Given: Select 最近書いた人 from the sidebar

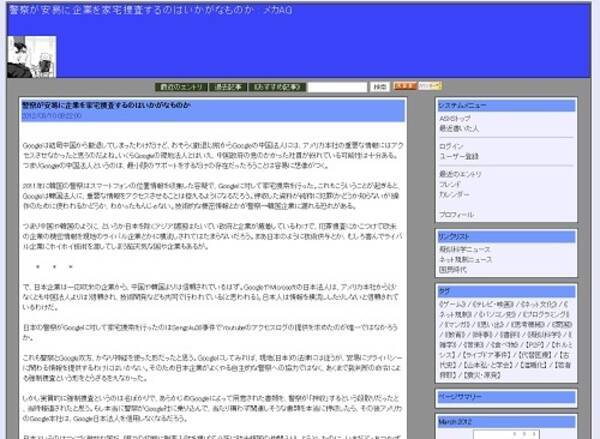Looking at the screenshot, I should coord(459,128).
